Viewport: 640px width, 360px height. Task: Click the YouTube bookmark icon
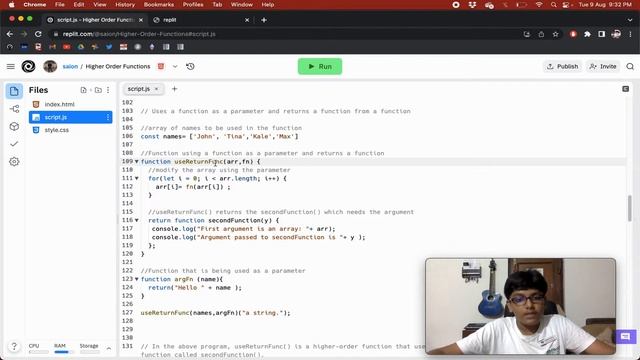tap(67, 47)
